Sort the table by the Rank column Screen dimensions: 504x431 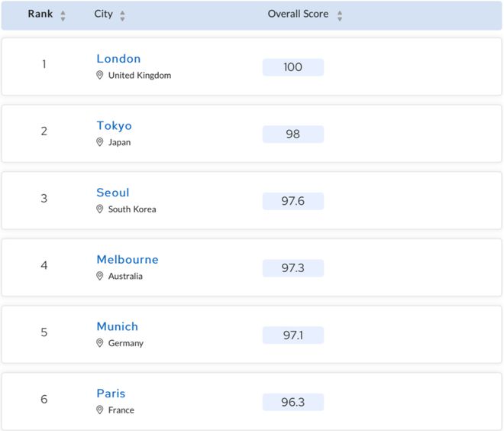coord(63,15)
